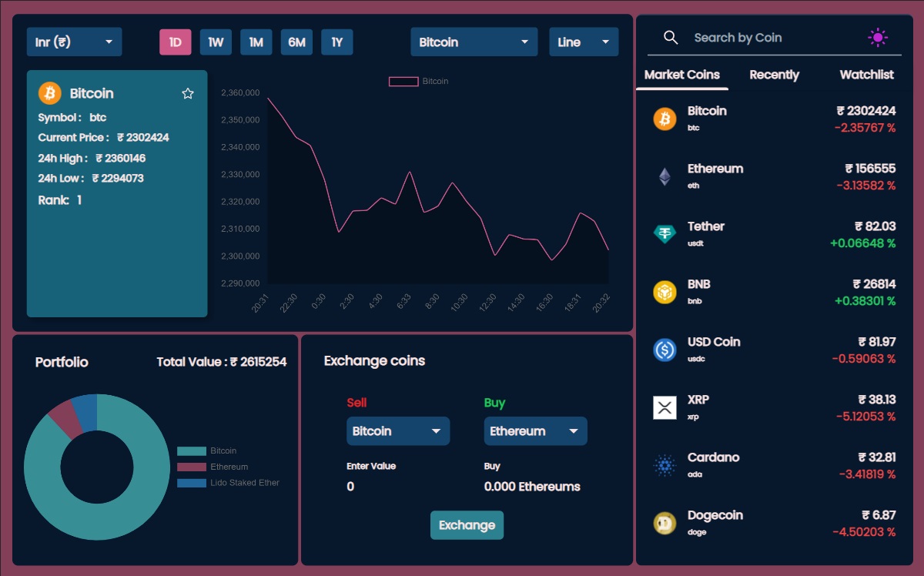The height and width of the screenshot is (576, 924).
Task: Switch to the Recently tab
Action: 775,75
